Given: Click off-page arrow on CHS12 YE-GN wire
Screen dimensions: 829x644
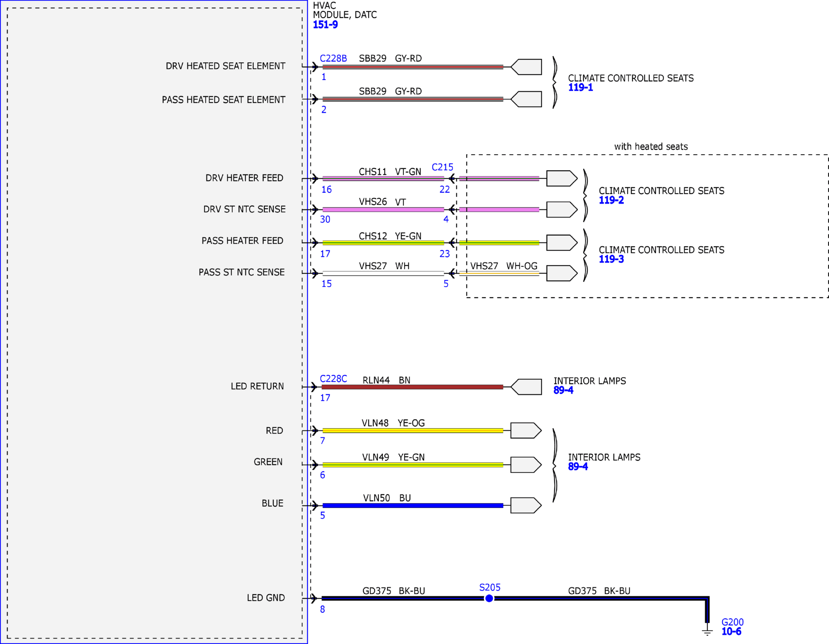Looking at the screenshot, I should point(562,243).
